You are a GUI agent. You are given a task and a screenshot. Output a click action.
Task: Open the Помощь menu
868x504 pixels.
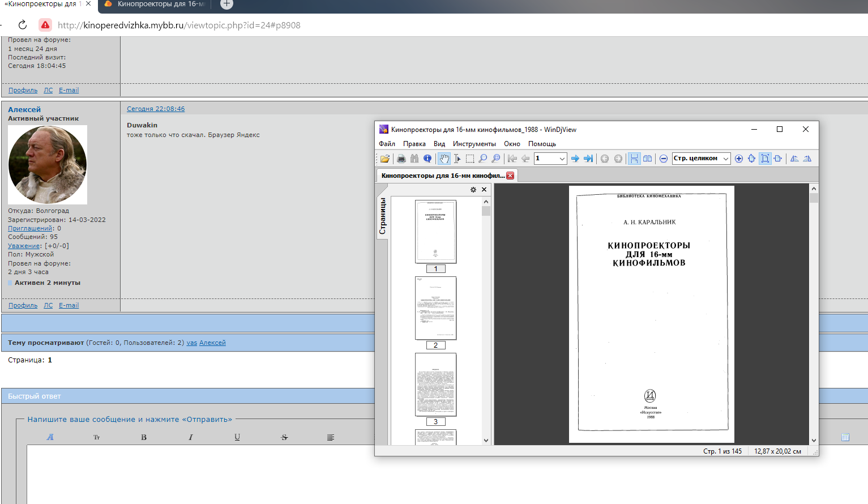(x=542, y=144)
